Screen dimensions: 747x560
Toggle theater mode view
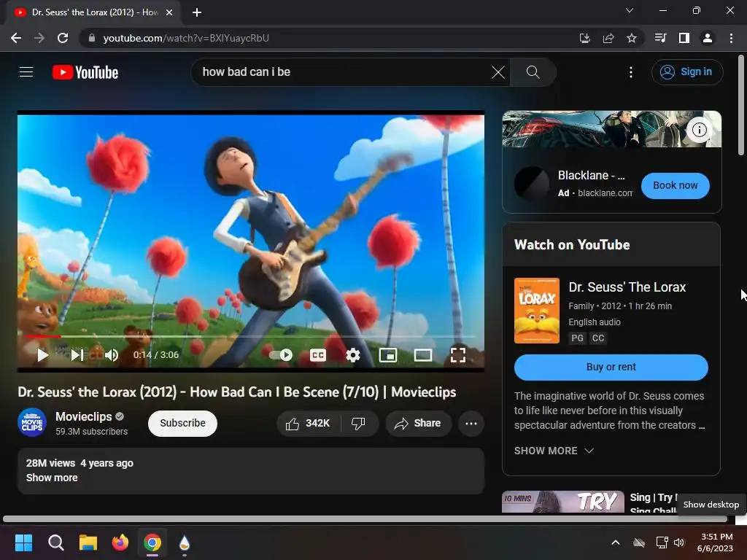pos(423,355)
